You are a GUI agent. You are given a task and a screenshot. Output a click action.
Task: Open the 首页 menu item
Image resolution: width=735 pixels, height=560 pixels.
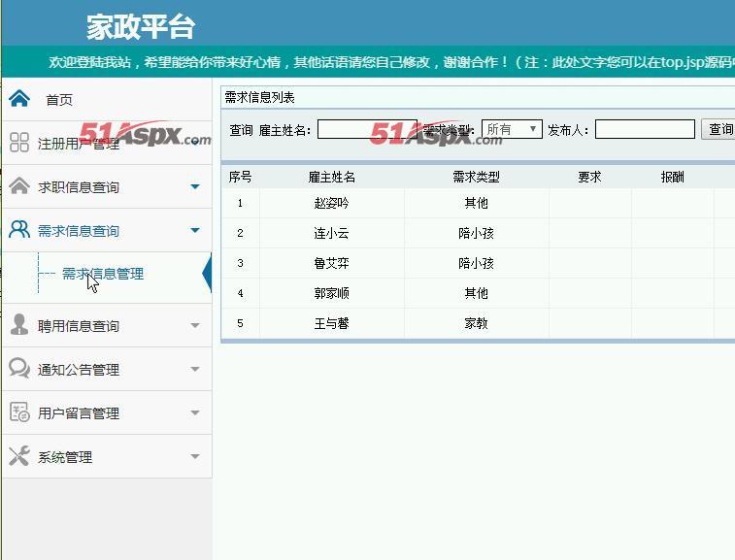(x=59, y=100)
